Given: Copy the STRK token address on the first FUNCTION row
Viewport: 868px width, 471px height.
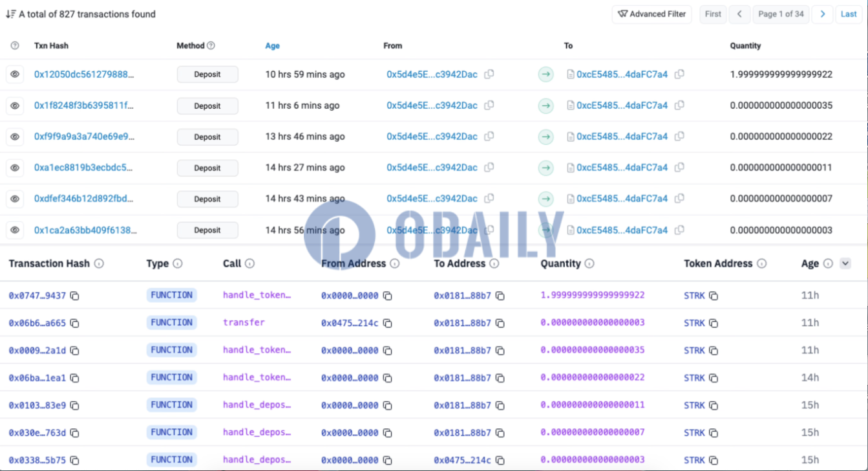Looking at the screenshot, I should coord(714,295).
